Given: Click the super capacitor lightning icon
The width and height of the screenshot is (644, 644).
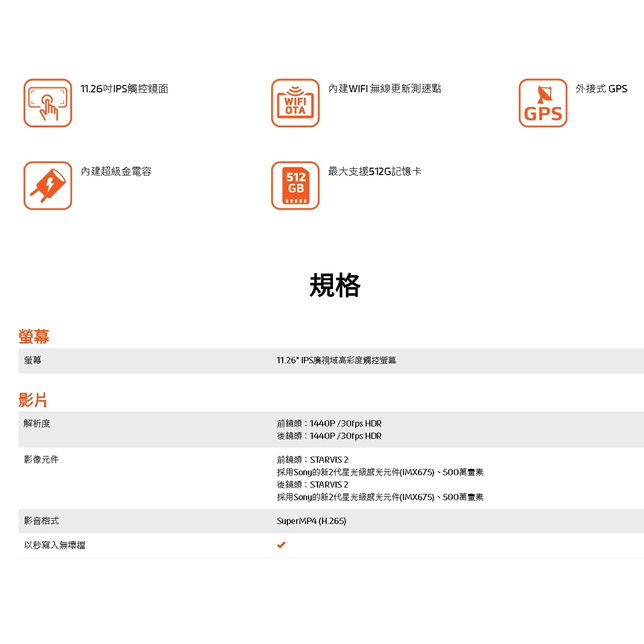Looking at the screenshot, I should (48, 185).
